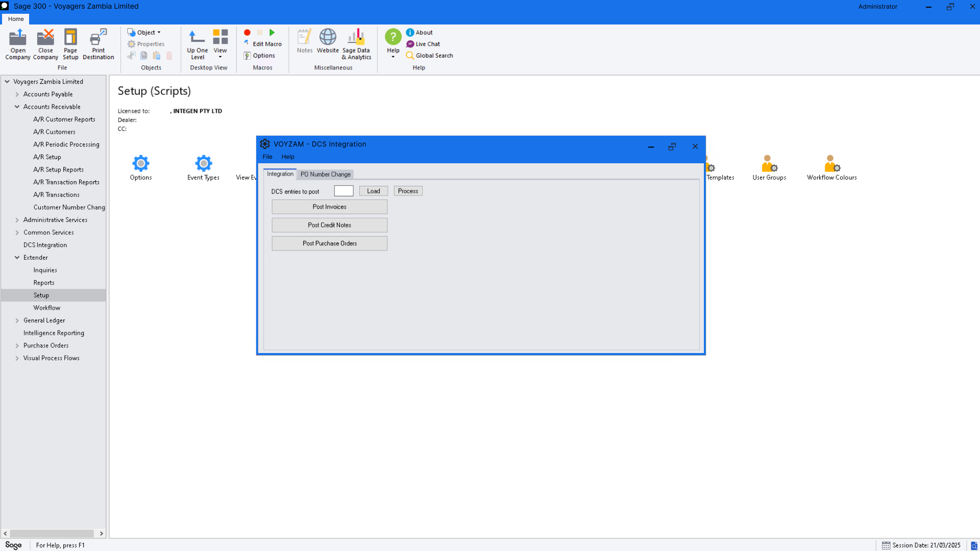Viewport: 980px width, 551px height.
Task: Open the Object dropdown in ribbon
Action: [x=144, y=33]
